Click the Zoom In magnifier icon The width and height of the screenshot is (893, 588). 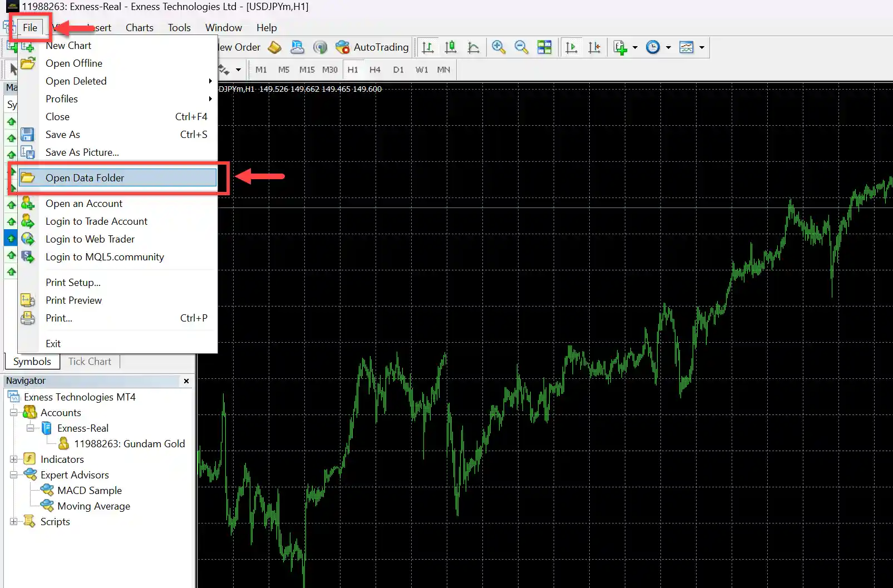(x=499, y=47)
